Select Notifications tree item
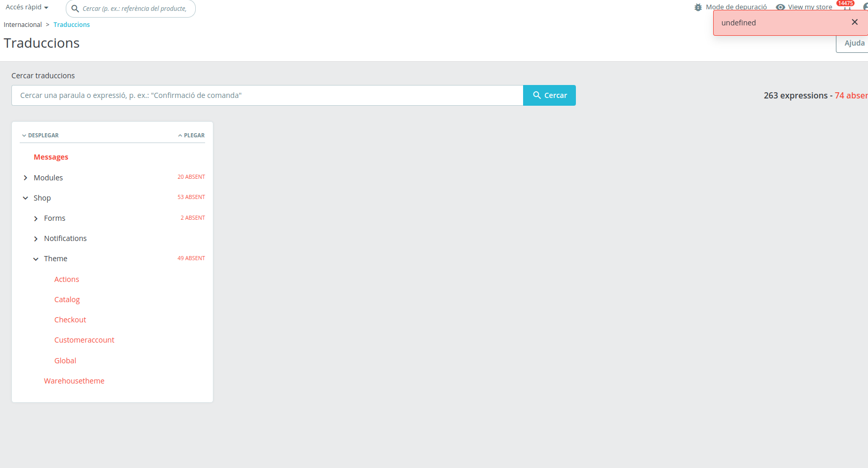The height and width of the screenshot is (468, 868). point(65,238)
